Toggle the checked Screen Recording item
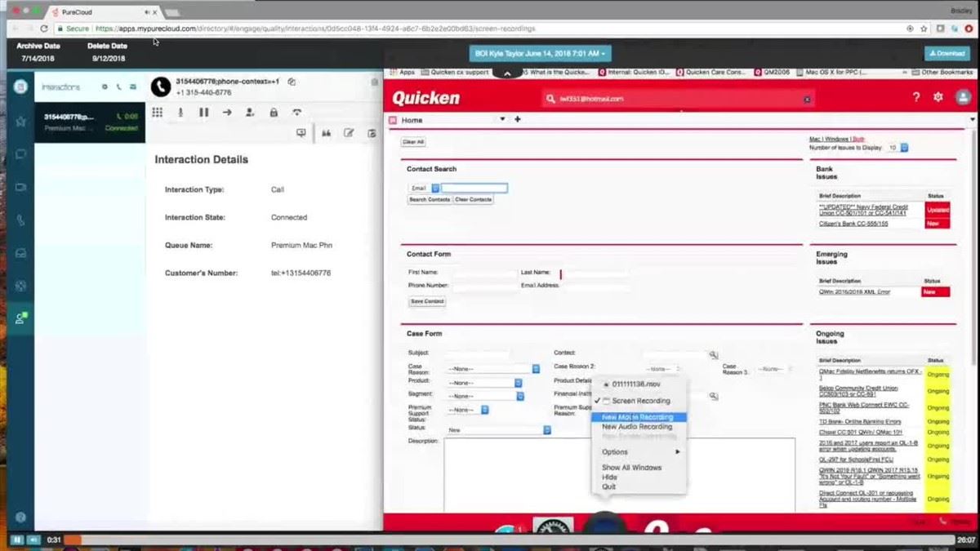 [640, 401]
